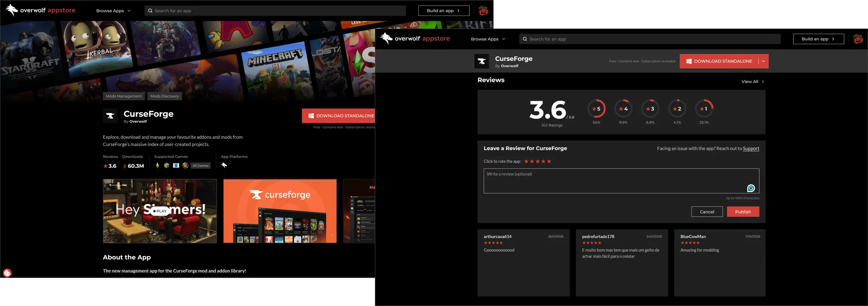This screenshot has width=868, height=306.
Task: Rate the app with the third star
Action: pos(538,161)
